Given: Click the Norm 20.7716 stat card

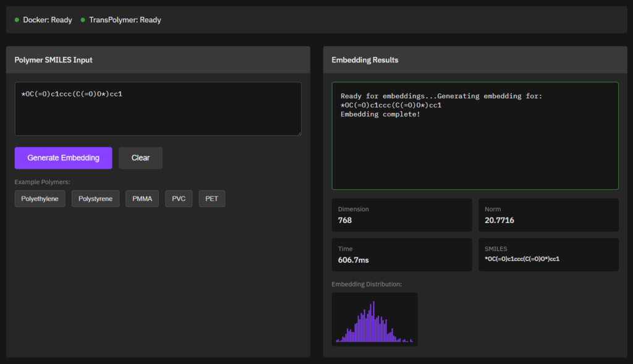Looking at the screenshot, I should point(548,215).
